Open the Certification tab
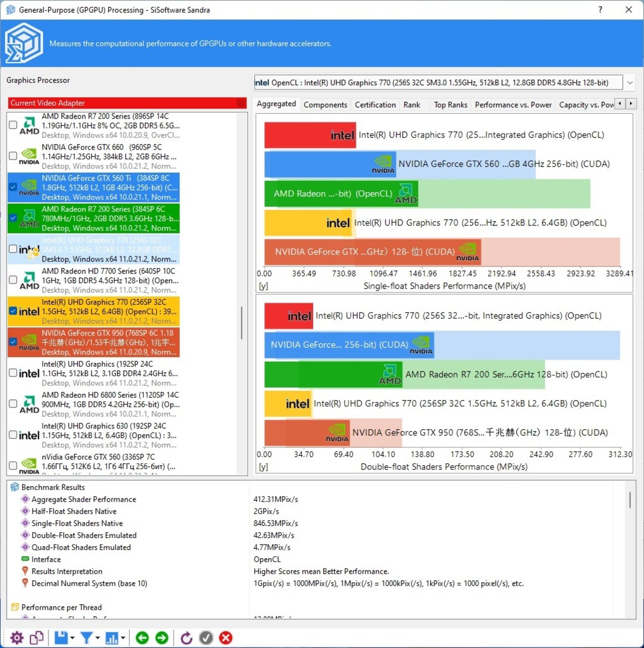644x648 pixels. click(x=375, y=105)
